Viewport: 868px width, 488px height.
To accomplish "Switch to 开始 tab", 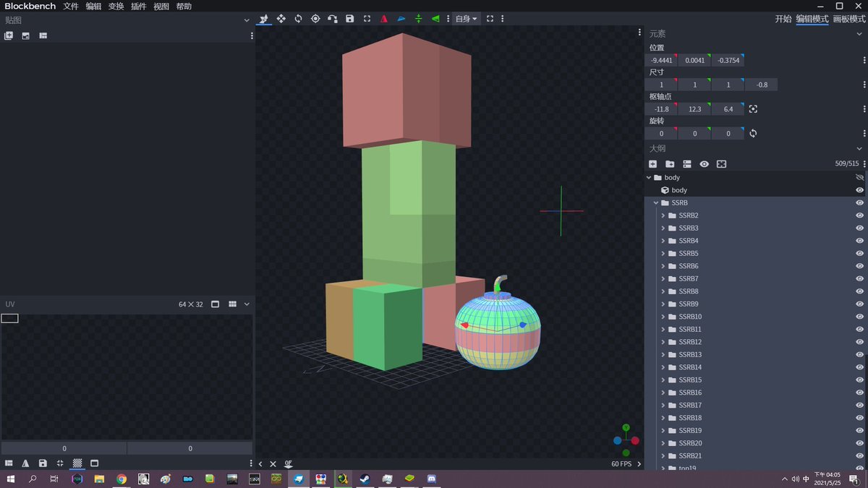I will 783,19.
